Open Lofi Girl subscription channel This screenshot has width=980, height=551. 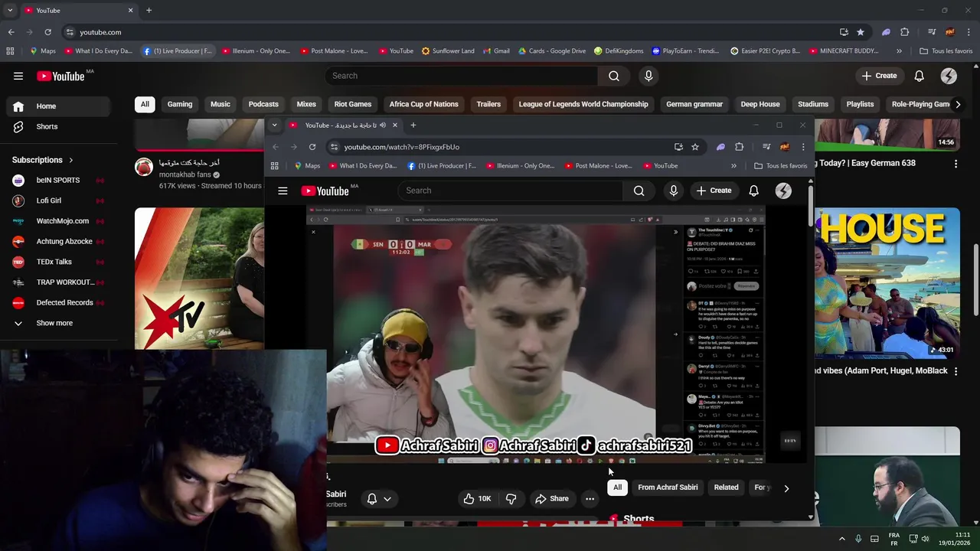pyautogui.click(x=58, y=201)
